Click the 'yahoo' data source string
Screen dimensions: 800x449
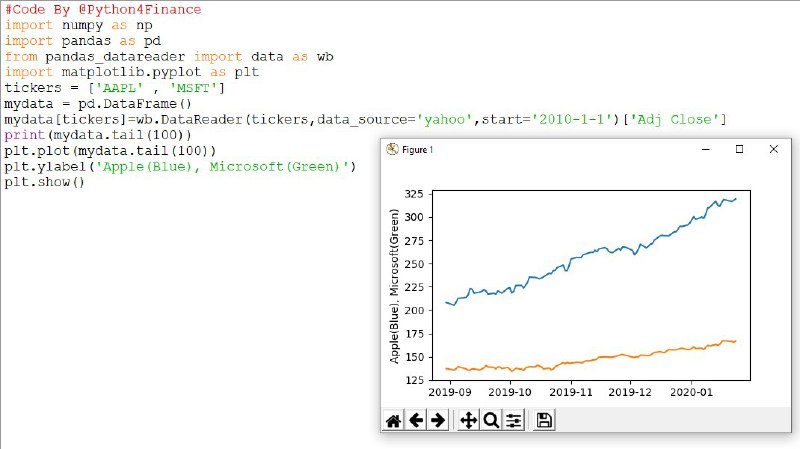point(445,119)
